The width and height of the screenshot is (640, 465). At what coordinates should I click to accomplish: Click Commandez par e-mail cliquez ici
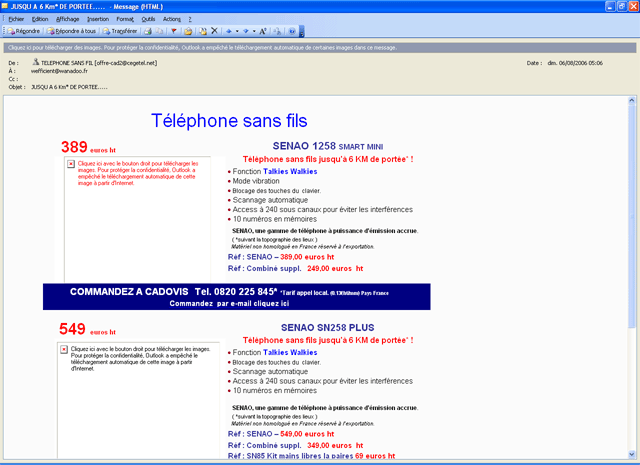click(x=229, y=303)
